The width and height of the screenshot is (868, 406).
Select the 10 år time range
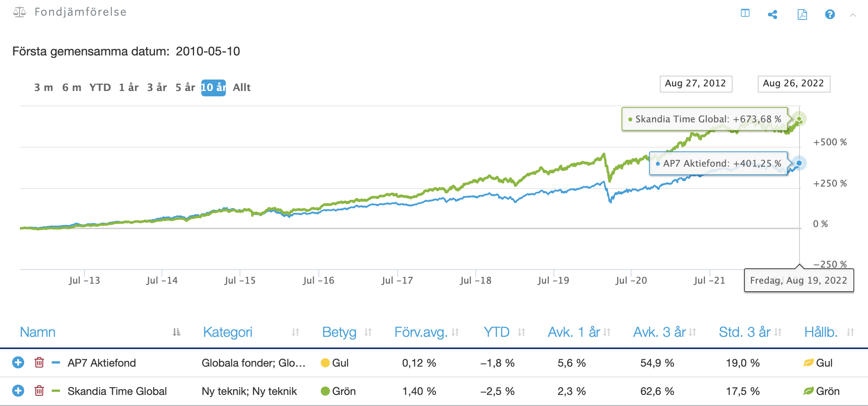(213, 88)
